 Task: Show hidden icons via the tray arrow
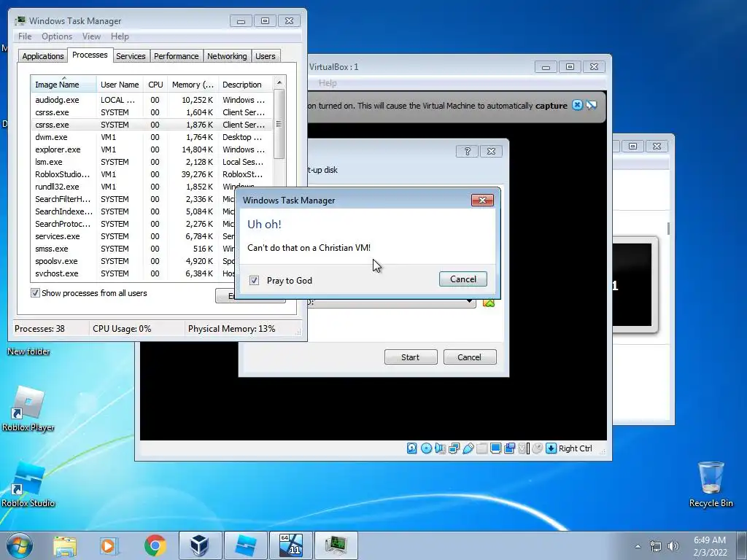tap(638, 547)
